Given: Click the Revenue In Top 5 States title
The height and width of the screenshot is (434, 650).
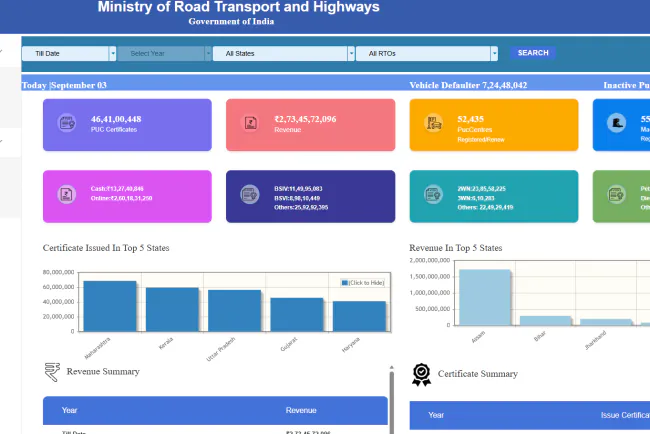Looking at the screenshot, I should pyautogui.click(x=456, y=248).
